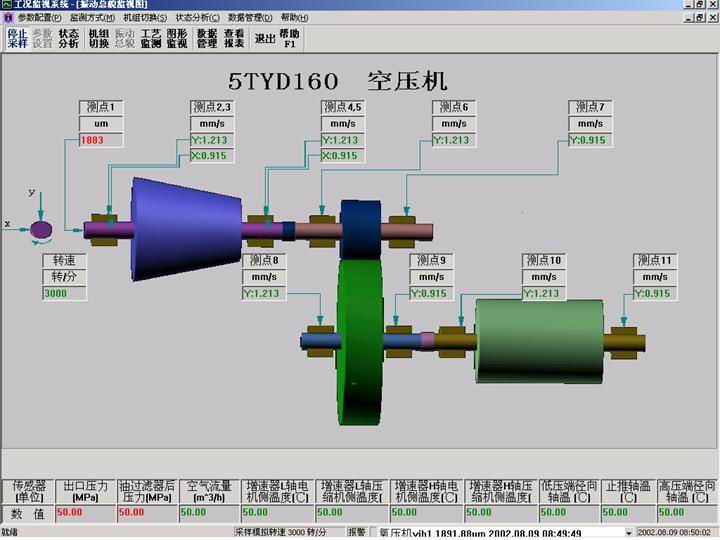Open 数据管理 from the toolbar

207,38
